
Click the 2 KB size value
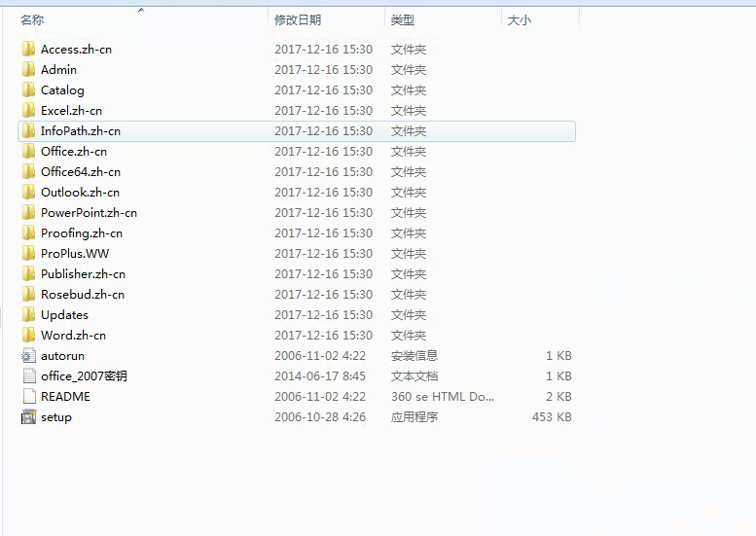coord(558,396)
